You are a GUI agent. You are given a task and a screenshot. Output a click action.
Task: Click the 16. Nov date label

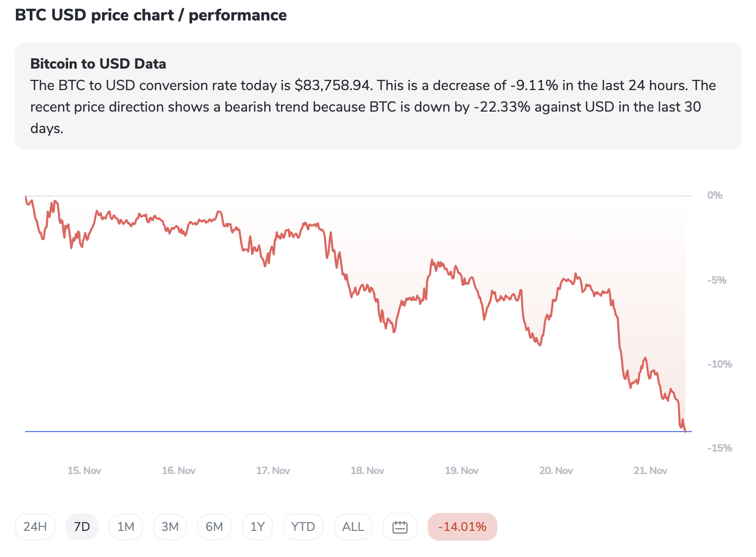[x=179, y=470]
